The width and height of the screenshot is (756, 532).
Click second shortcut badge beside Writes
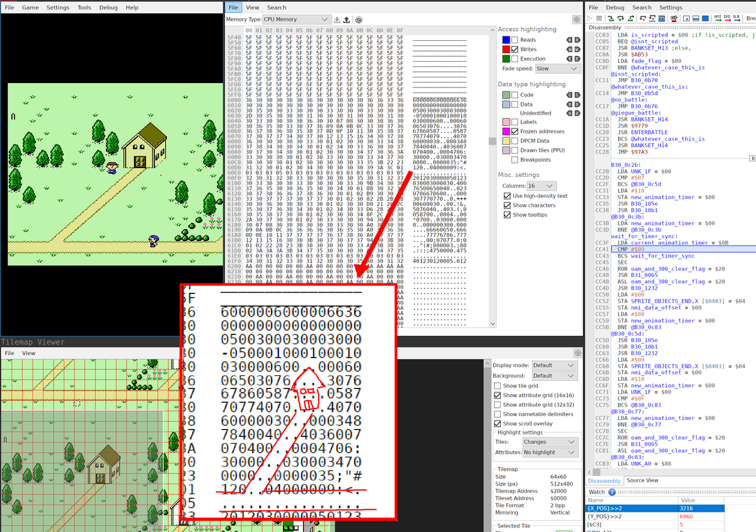coord(577,49)
